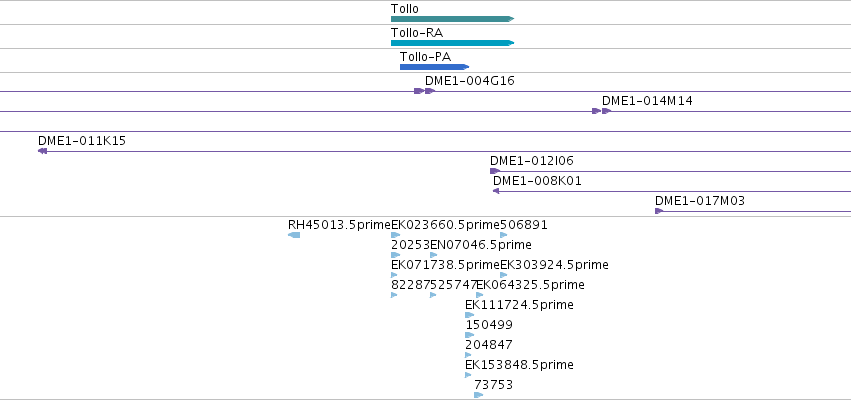Click the 150499 feature arrow

click(x=469, y=335)
